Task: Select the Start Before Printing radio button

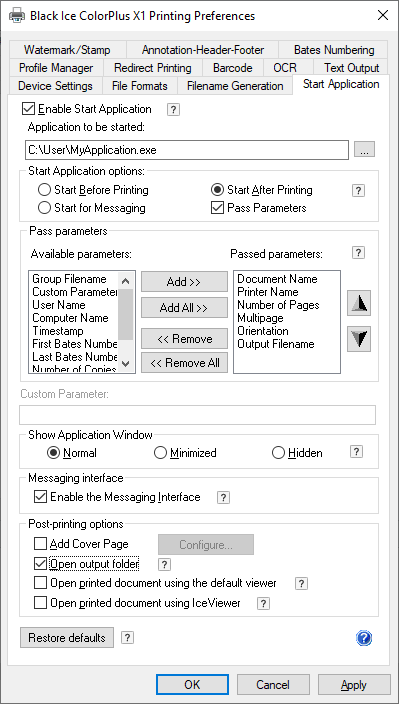Action: (44, 190)
